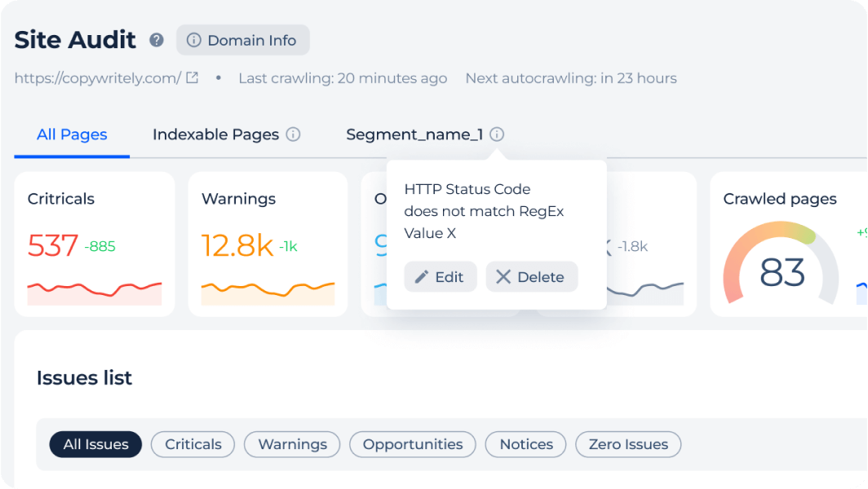Select the Warnings card showing 12.8k

coord(268,244)
